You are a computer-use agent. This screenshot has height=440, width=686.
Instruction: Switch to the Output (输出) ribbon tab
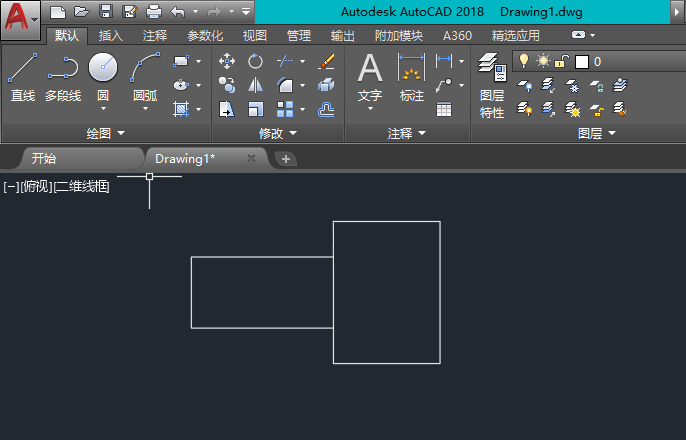tap(343, 35)
